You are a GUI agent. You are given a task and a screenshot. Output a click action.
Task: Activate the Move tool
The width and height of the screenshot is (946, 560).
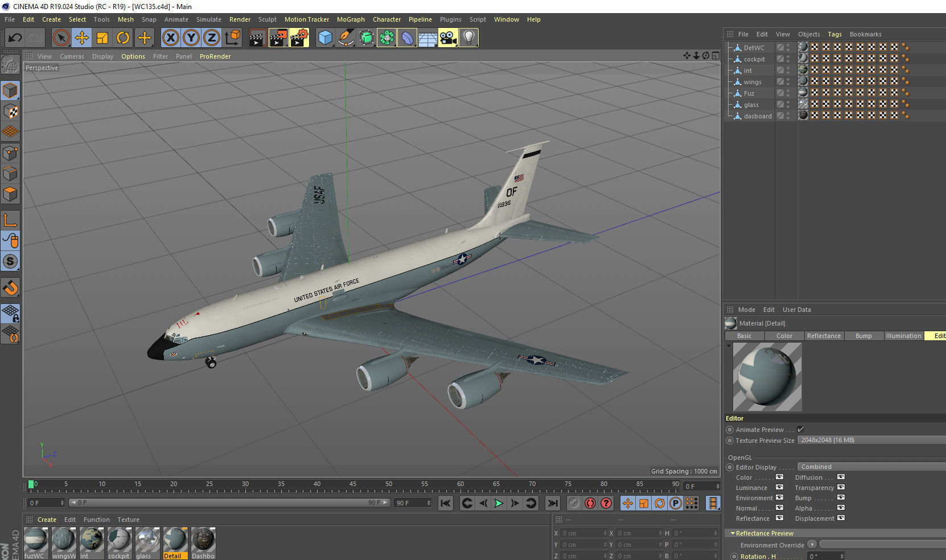[82, 38]
